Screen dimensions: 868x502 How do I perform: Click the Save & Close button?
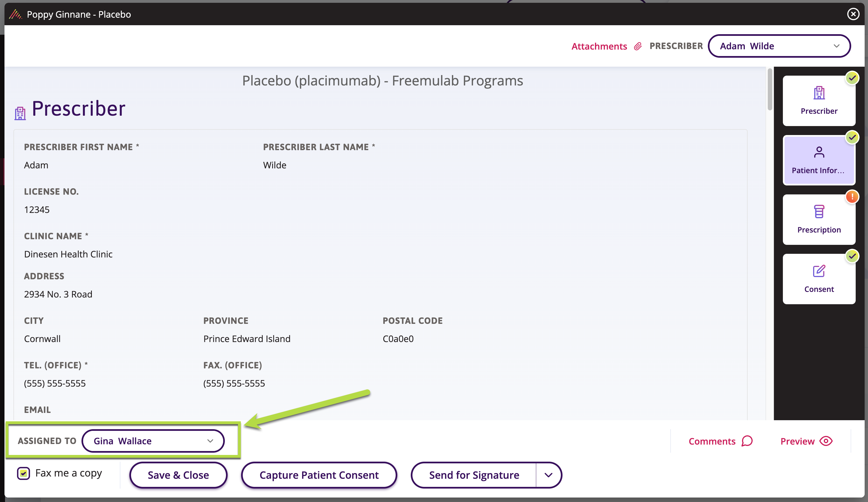tap(178, 475)
